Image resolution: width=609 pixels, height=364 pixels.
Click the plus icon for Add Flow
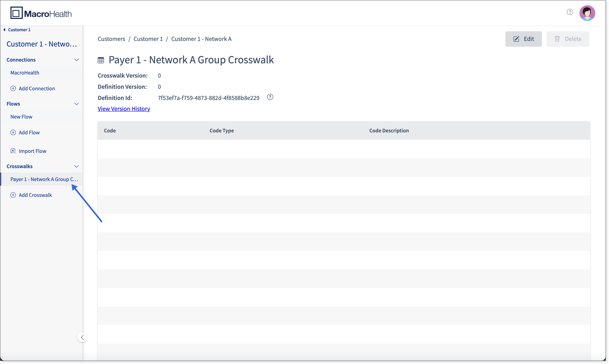13,132
